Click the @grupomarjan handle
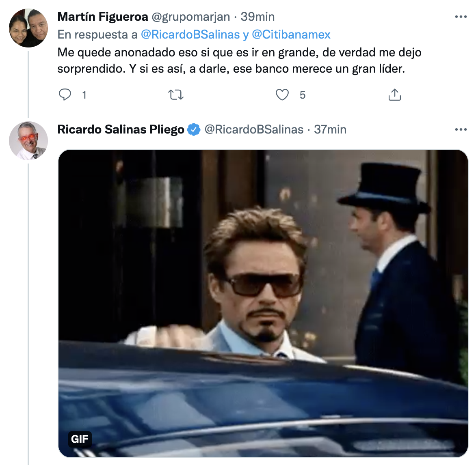Viewport: 476px width, 465px height. click(190, 17)
